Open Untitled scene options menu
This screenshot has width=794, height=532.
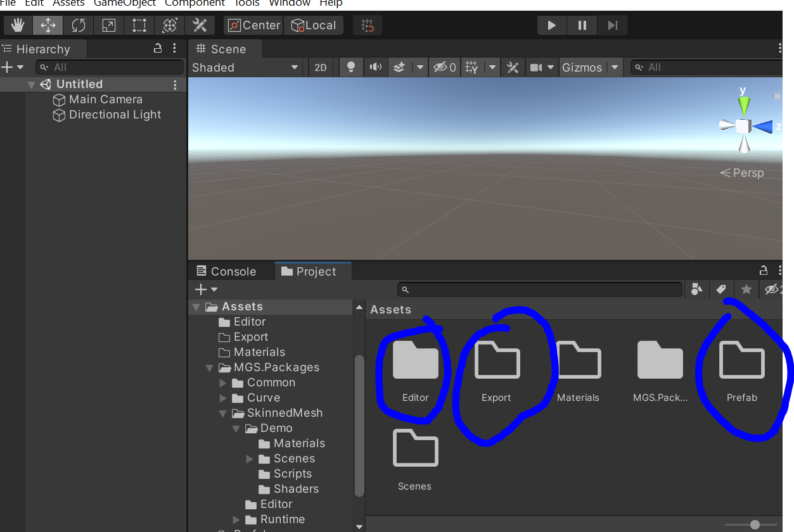pyautogui.click(x=176, y=84)
